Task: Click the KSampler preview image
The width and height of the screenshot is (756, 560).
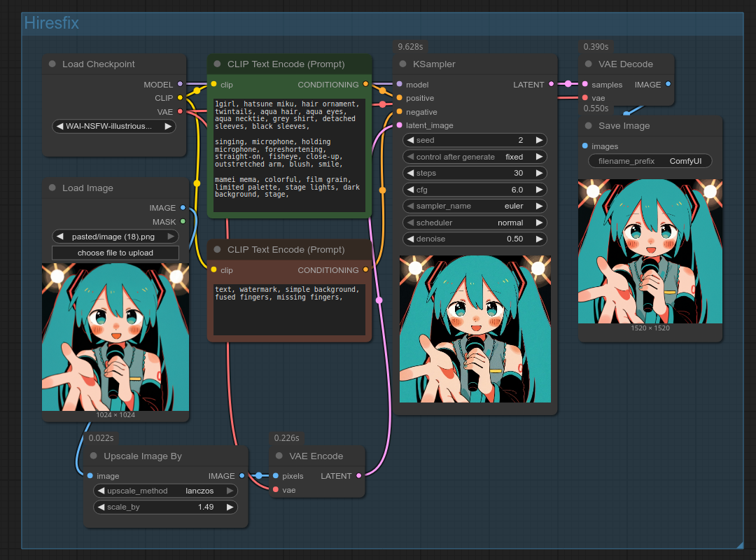Action: (475, 329)
